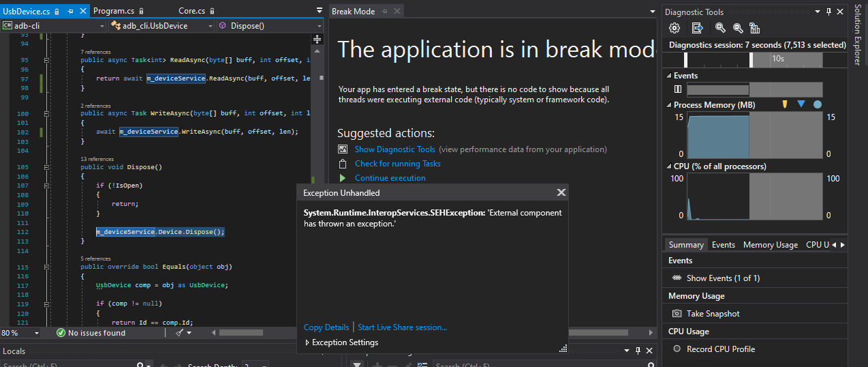The width and height of the screenshot is (868, 367).
Task: Pin the UsbDevice.cs tab
Action: pos(71,12)
